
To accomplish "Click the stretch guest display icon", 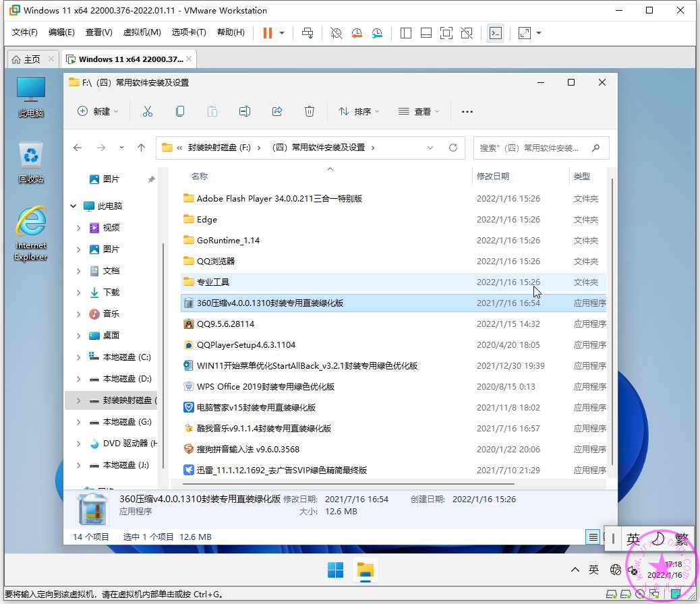I will pos(525,33).
